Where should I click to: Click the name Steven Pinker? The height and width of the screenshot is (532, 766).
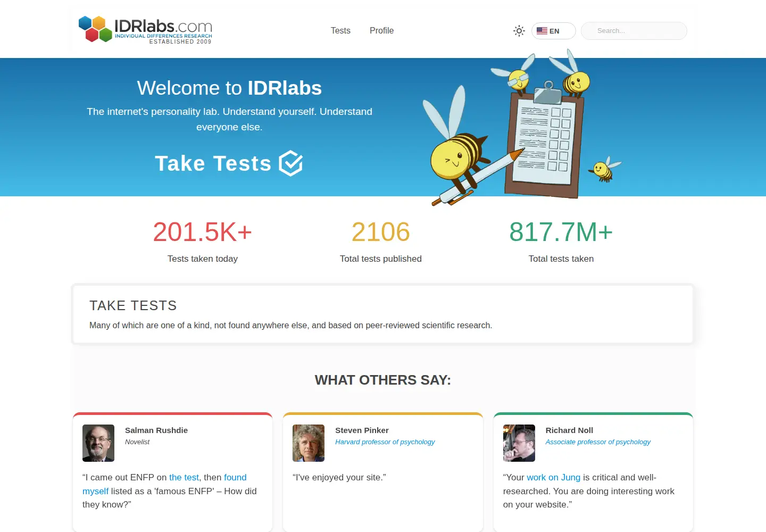tap(362, 430)
